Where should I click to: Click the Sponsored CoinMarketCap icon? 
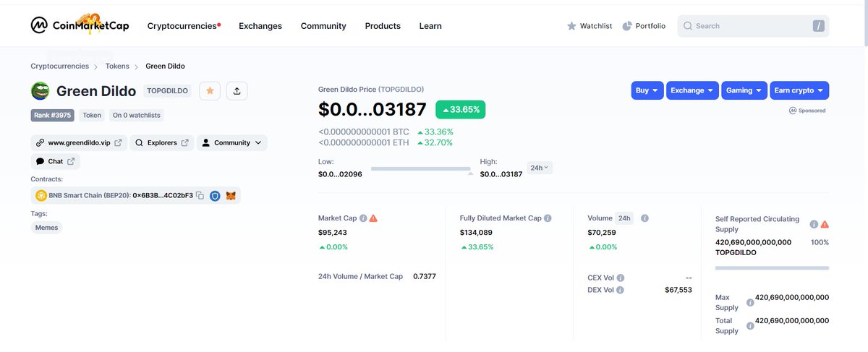[x=793, y=111]
